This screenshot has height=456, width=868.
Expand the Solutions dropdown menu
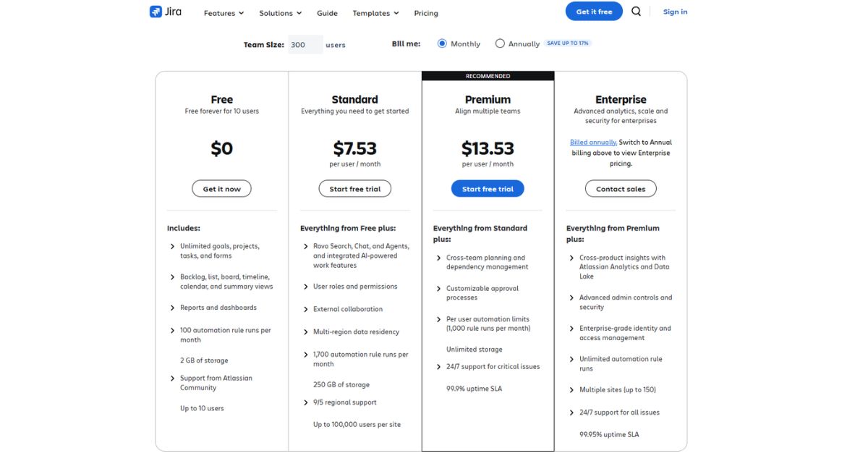tap(280, 13)
